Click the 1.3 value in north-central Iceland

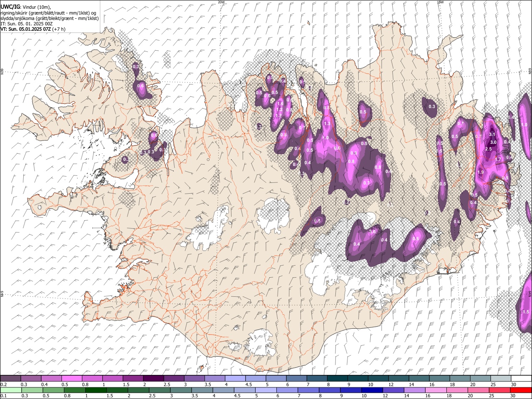327,124
